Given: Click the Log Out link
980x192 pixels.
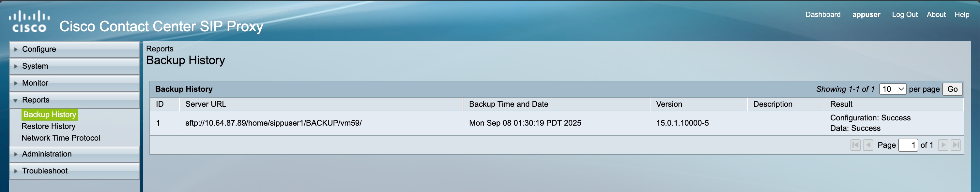Looking at the screenshot, I should [904, 15].
